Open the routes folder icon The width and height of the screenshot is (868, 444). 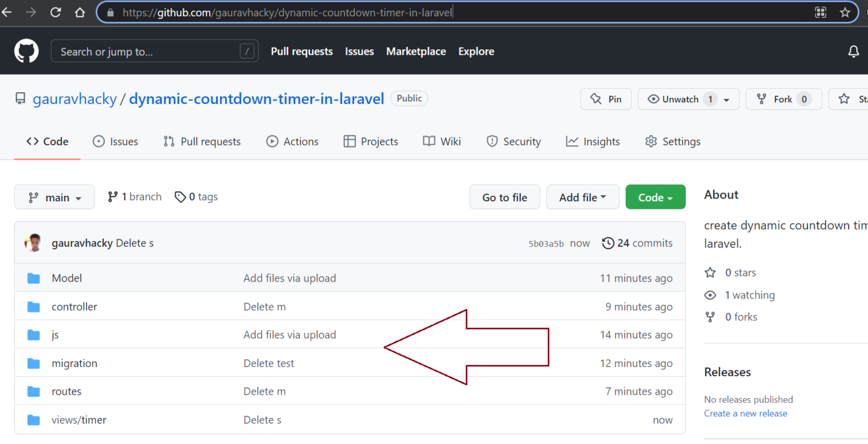pos(34,391)
